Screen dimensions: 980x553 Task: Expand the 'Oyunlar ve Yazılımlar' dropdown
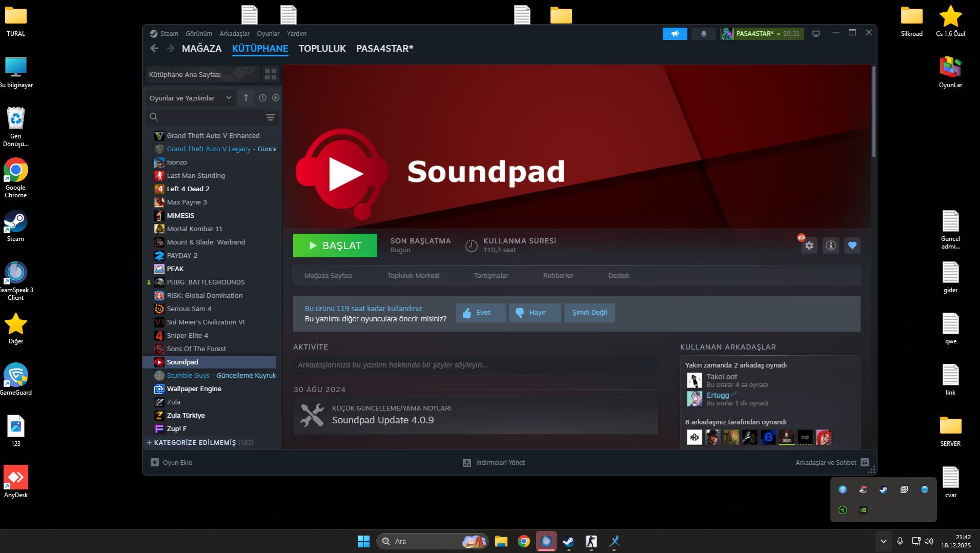[190, 98]
